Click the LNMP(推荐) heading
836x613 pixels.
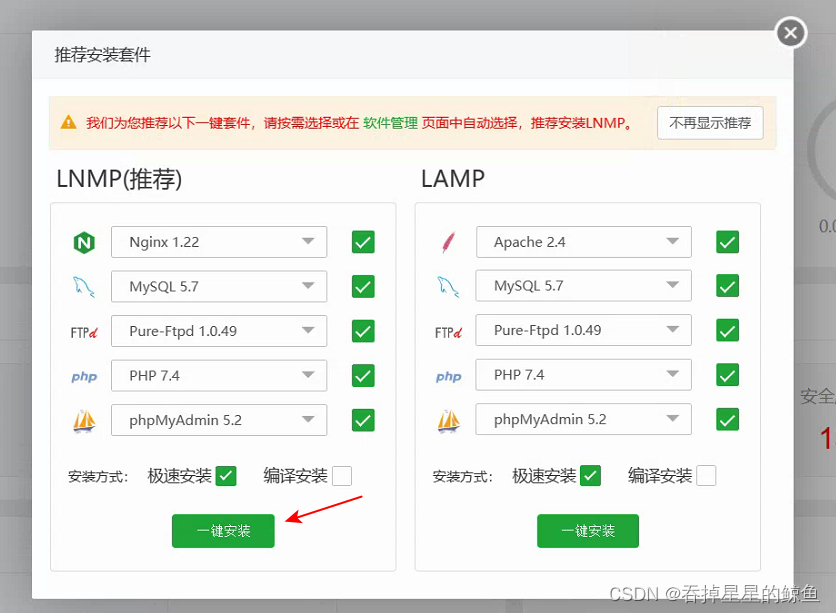[119, 179]
